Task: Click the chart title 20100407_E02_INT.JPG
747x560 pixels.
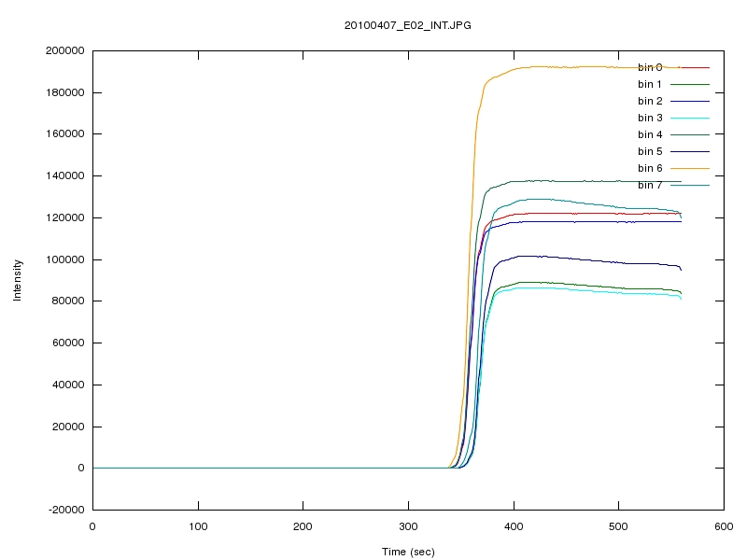Action: (408, 25)
